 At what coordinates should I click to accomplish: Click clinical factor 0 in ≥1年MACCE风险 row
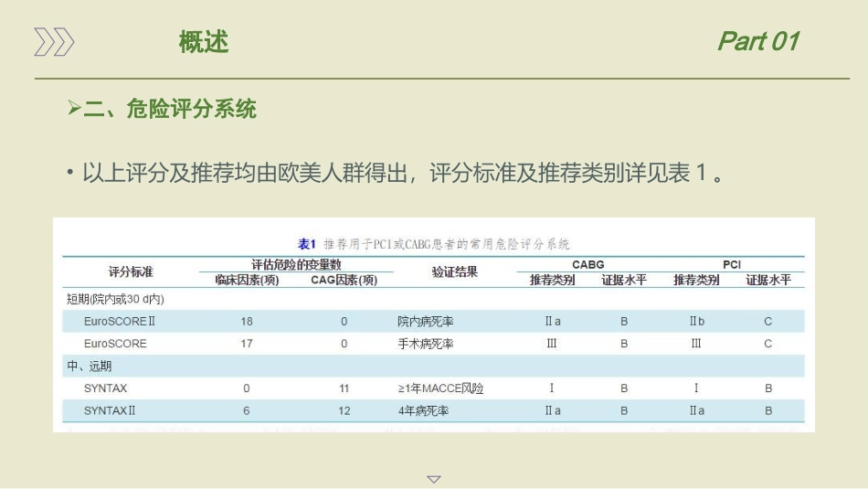point(247,388)
